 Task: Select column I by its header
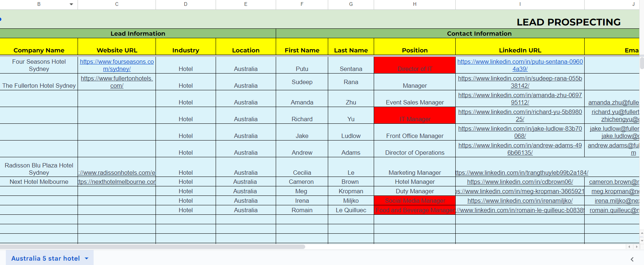tap(520, 4)
